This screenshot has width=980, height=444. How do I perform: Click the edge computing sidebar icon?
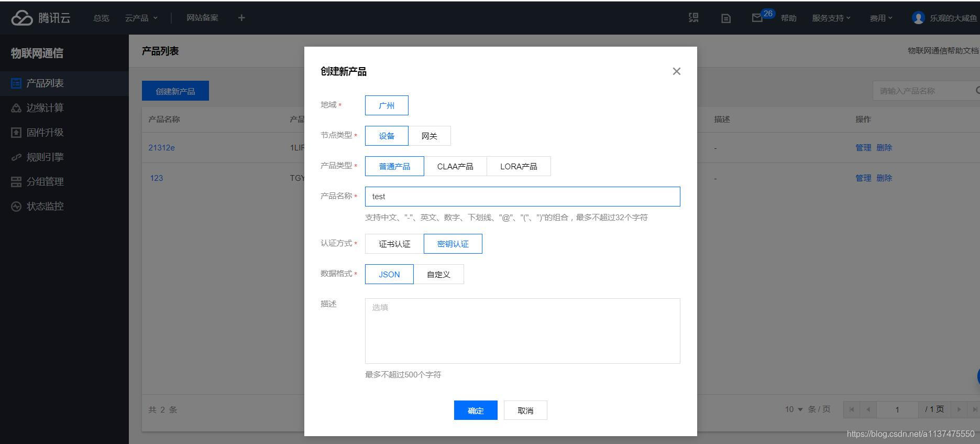point(16,108)
